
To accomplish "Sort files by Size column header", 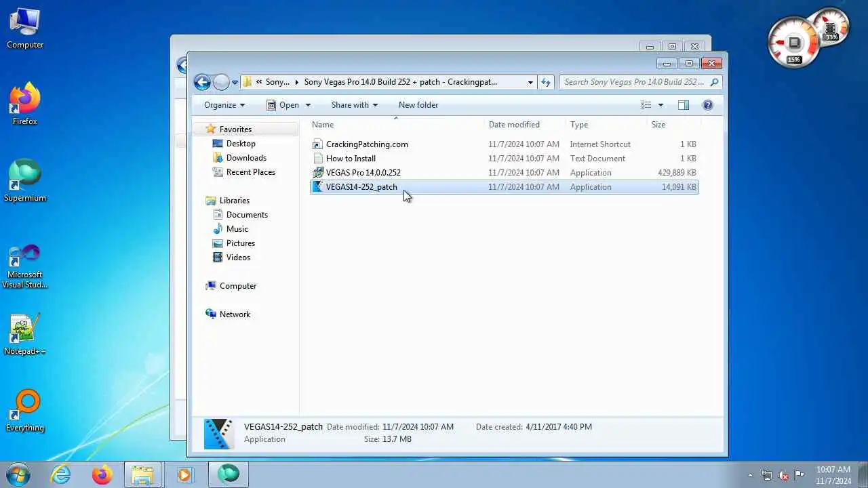I will (x=673, y=125).
